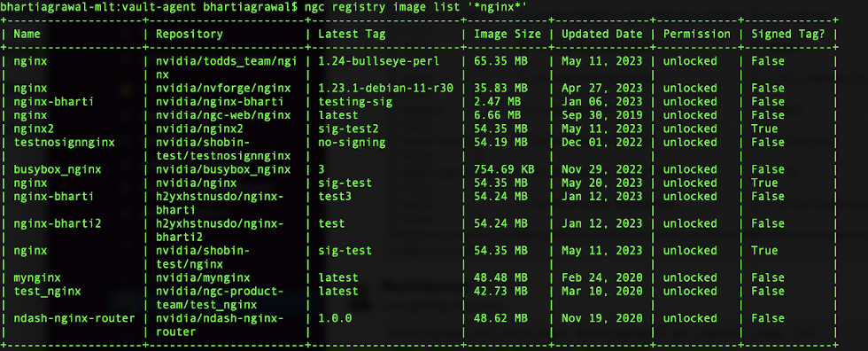Image resolution: width=868 pixels, height=351 pixels.
Task: Click the 'Updated Date' column header
Action: [x=601, y=34]
